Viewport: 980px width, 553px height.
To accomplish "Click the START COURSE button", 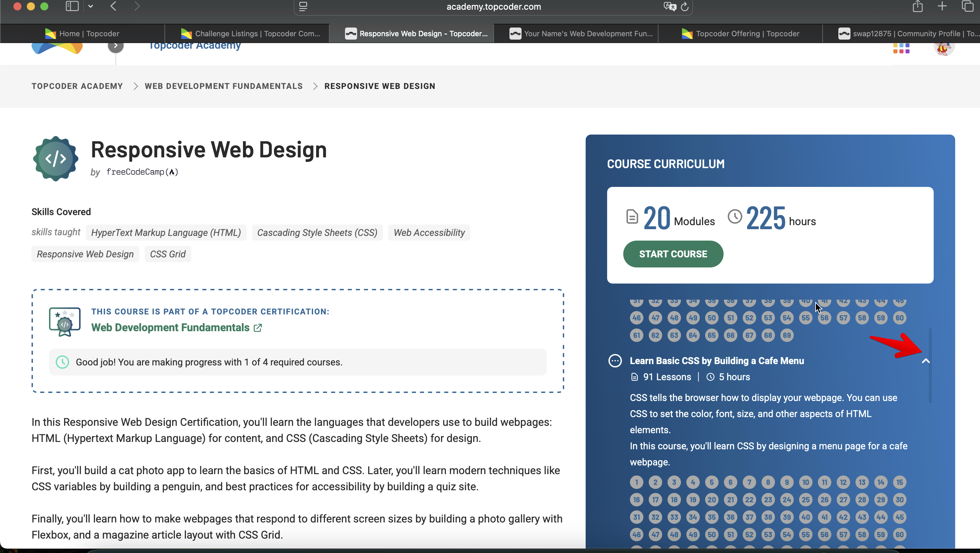I will coord(673,254).
